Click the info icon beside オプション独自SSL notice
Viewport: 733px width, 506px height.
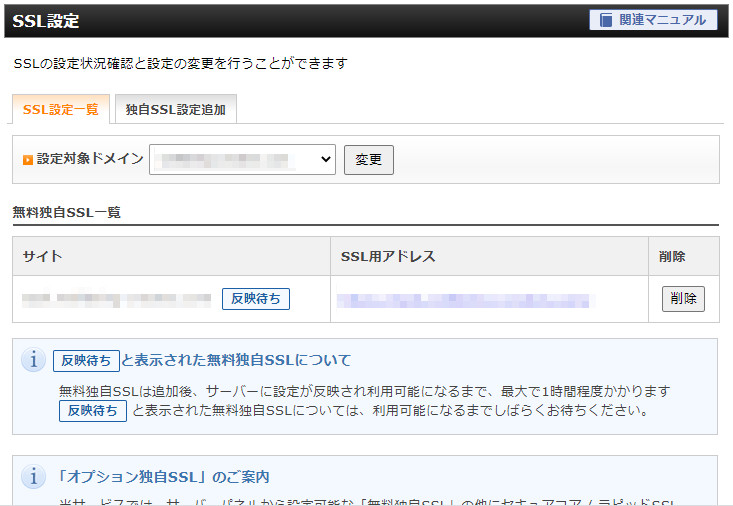[x=34, y=477]
